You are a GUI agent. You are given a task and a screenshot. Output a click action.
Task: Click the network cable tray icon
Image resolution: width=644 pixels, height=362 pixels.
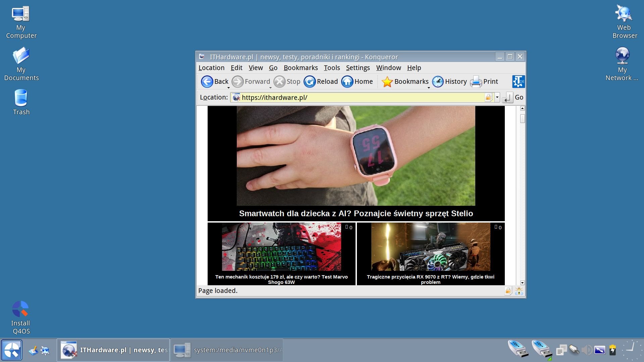click(574, 350)
